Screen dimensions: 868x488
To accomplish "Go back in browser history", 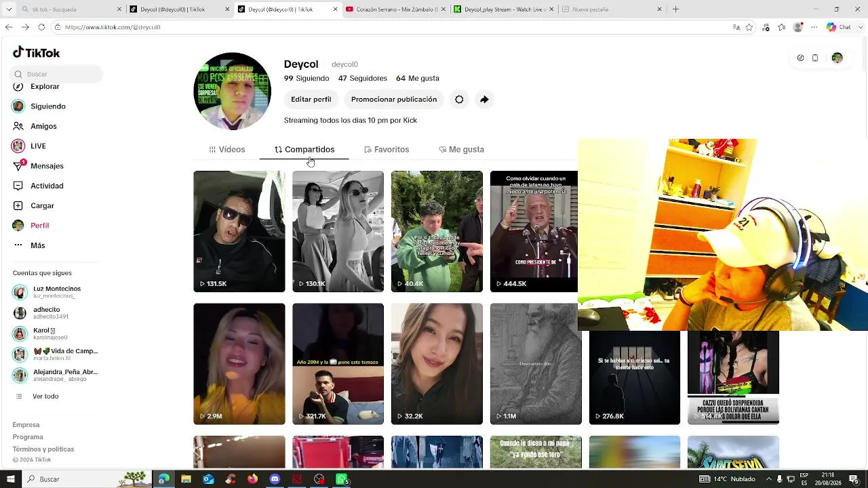I will [x=9, y=27].
